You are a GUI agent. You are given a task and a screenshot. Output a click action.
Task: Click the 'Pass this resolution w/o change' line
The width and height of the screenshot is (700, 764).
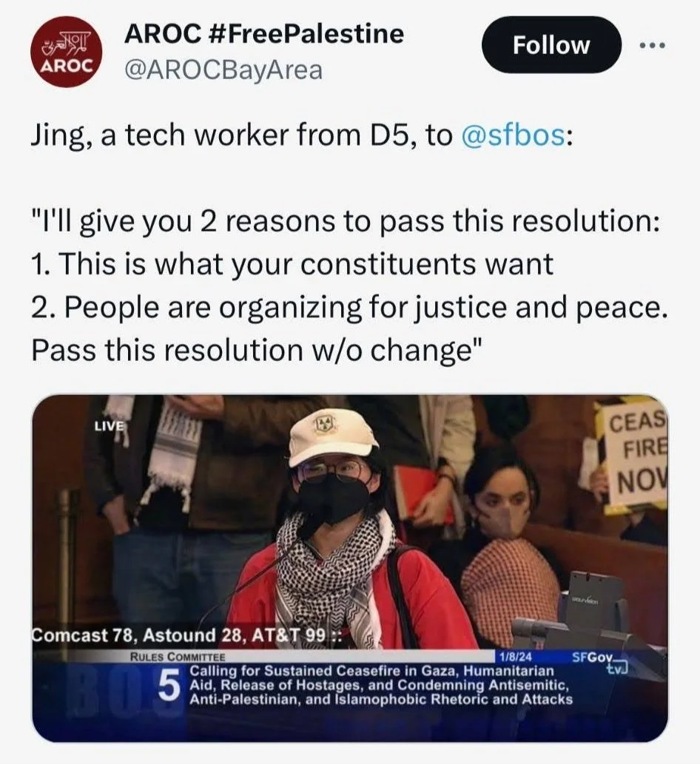click(x=257, y=350)
